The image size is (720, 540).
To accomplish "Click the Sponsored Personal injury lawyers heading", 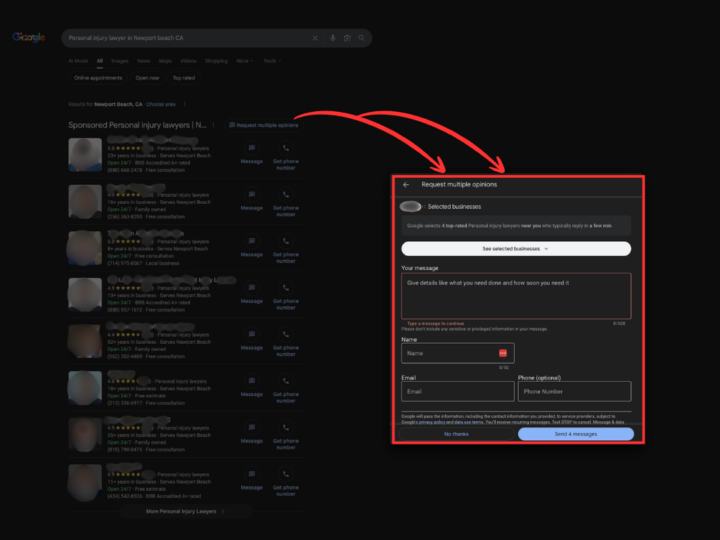I will [x=137, y=125].
